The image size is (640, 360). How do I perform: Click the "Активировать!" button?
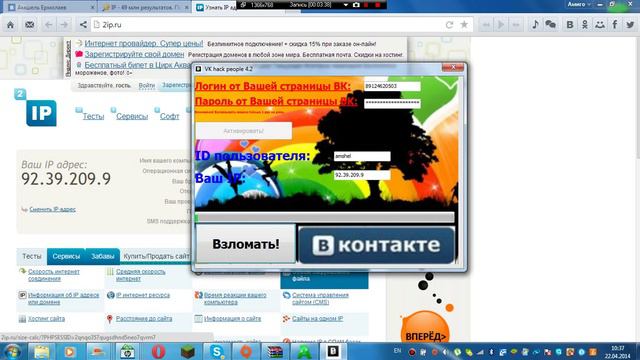(244, 131)
